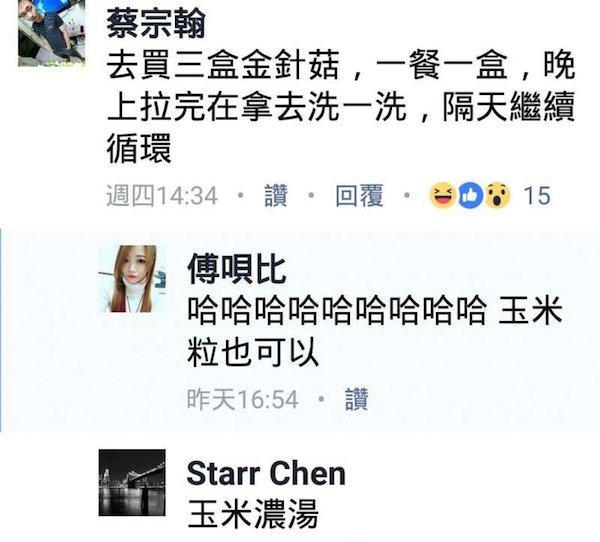View the 15 reactions count
Viewport: 600px width, 542px height.
point(537,196)
